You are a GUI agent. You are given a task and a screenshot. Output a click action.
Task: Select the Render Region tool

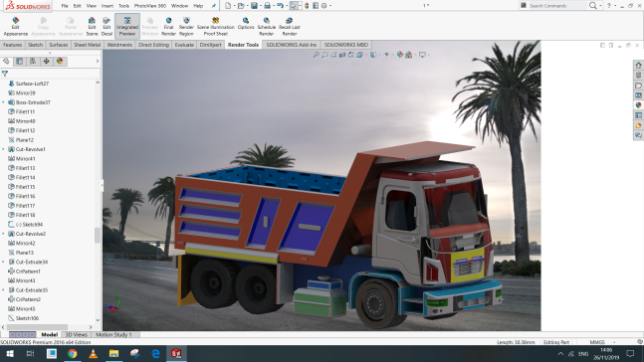[186, 27]
